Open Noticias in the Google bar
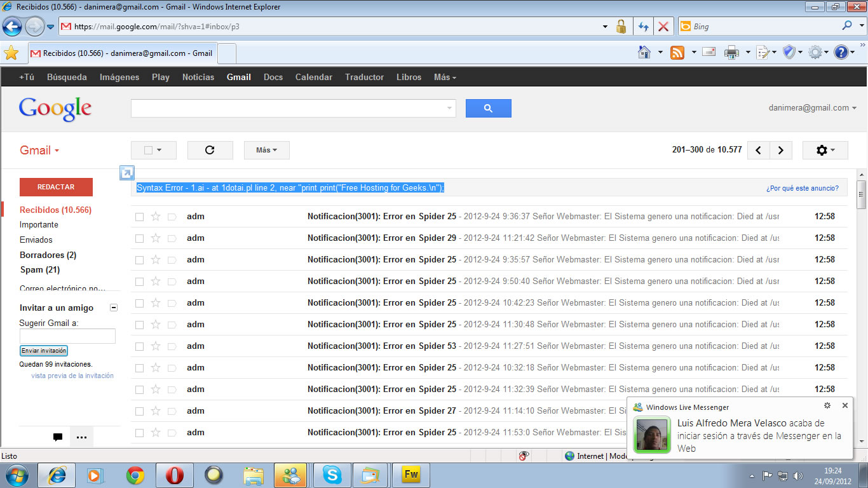The image size is (868, 488). [x=198, y=77]
